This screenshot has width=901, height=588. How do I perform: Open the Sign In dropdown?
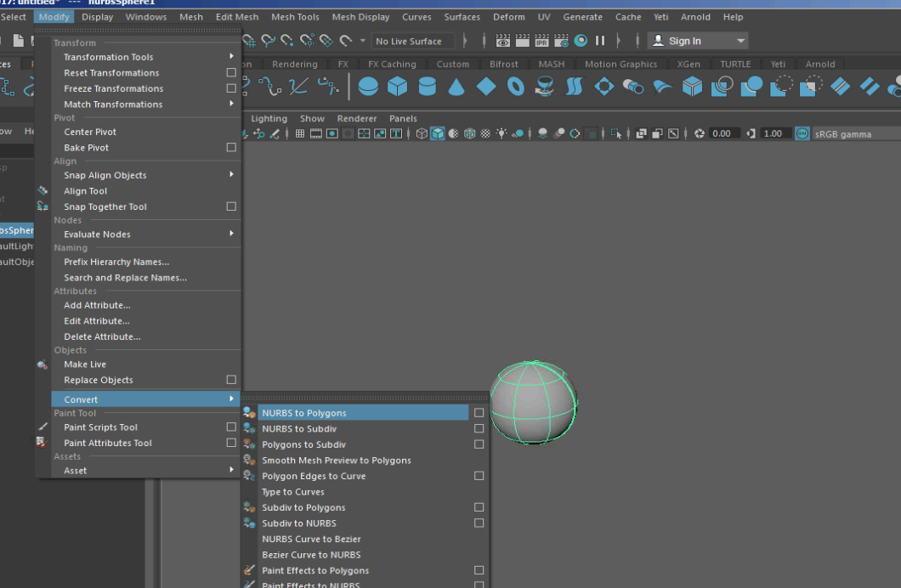(x=741, y=41)
